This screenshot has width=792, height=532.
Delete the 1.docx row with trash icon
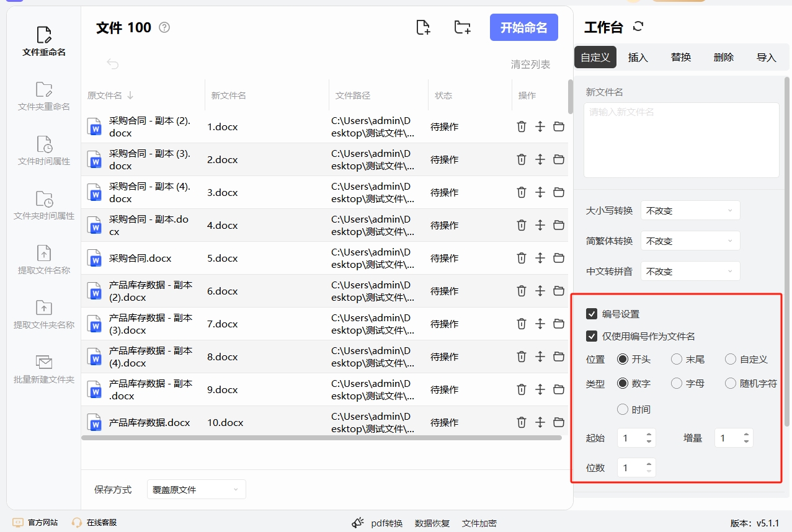pyautogui.click(x=522, y=126)
